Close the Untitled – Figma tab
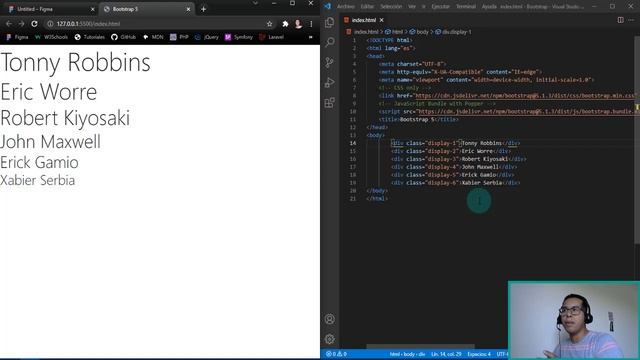The width and height of the screenshot is (640, 360). coord(93,9)
